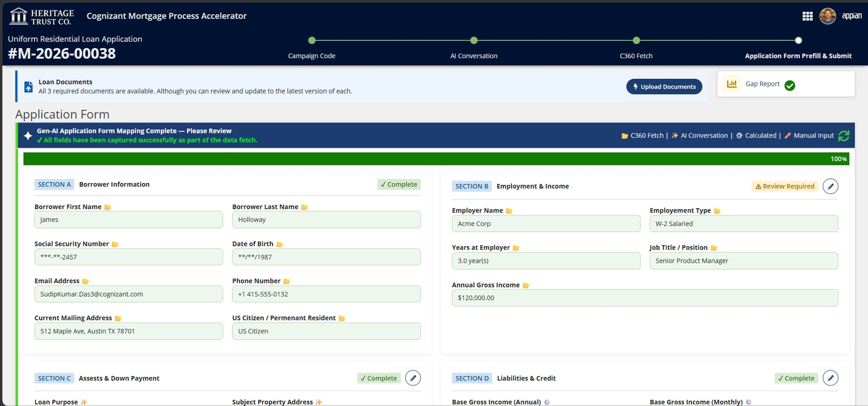
Task: Click the Campaign Code step marker
Action: pos(312,40)
